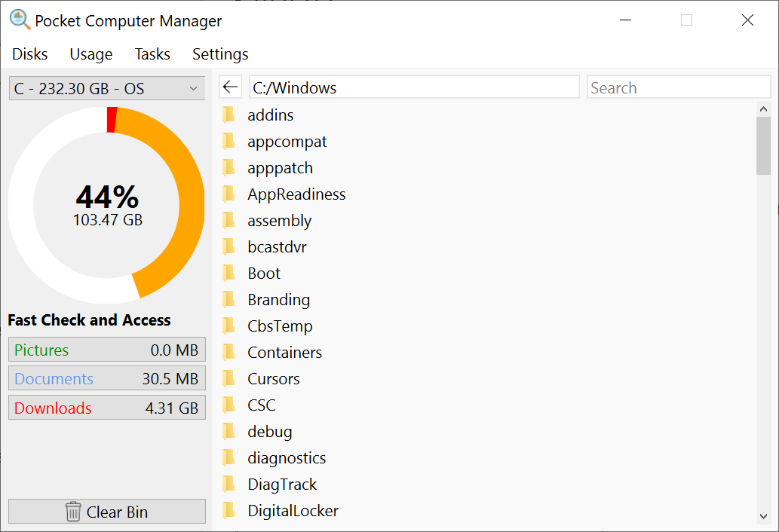779x532 pixels.
Task: Click the folder icon beside diagnostics
Action: click(229, 457)
